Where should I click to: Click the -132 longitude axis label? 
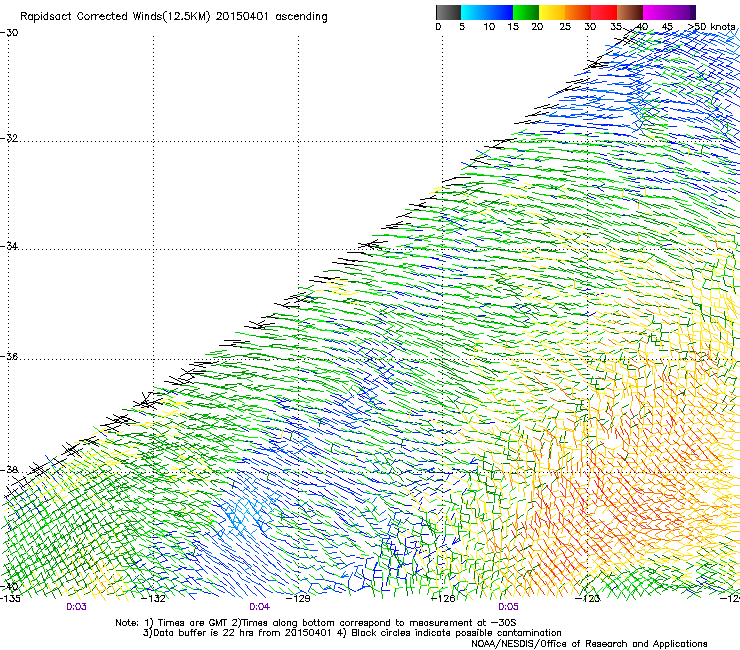point(154,599)
